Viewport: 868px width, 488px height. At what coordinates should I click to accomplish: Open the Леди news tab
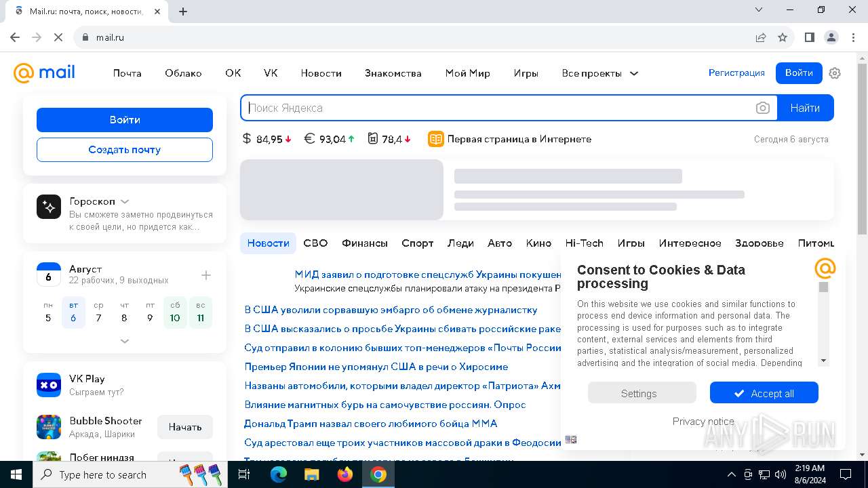tap(460, 243)
